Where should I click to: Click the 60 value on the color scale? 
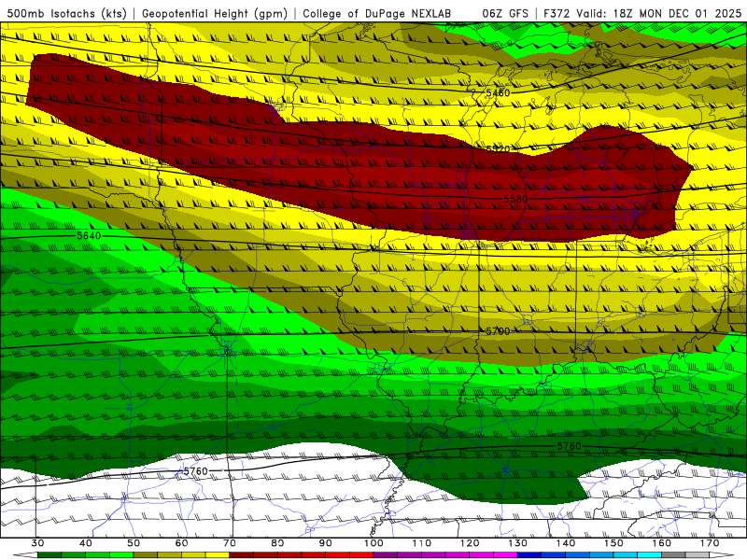coord(181,543)
